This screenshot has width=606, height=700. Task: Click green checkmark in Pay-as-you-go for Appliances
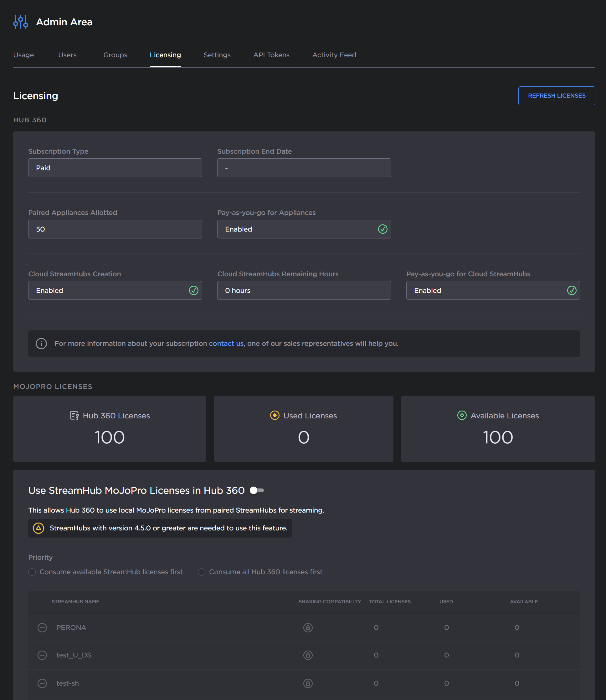(383, 229)
